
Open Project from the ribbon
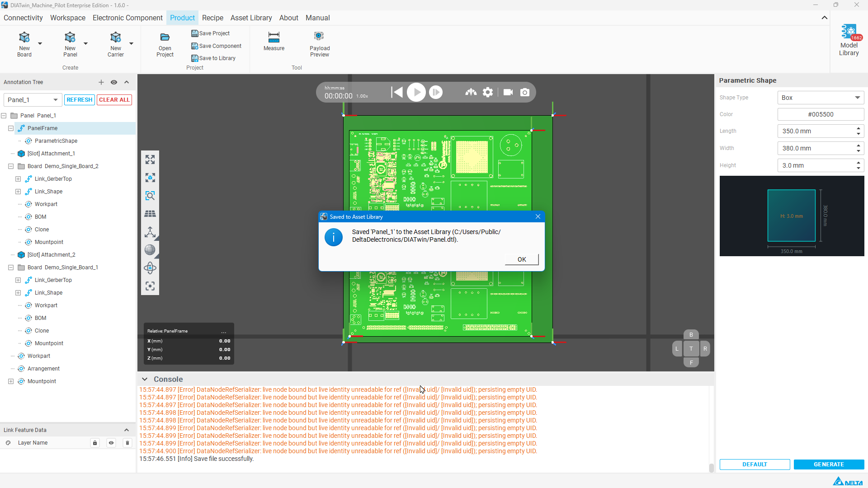click(165, 44)
